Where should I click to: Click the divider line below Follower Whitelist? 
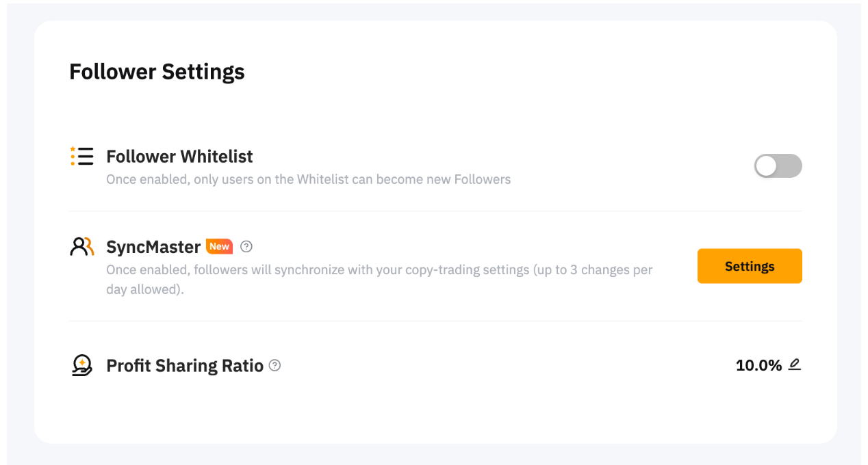[435, 211]
